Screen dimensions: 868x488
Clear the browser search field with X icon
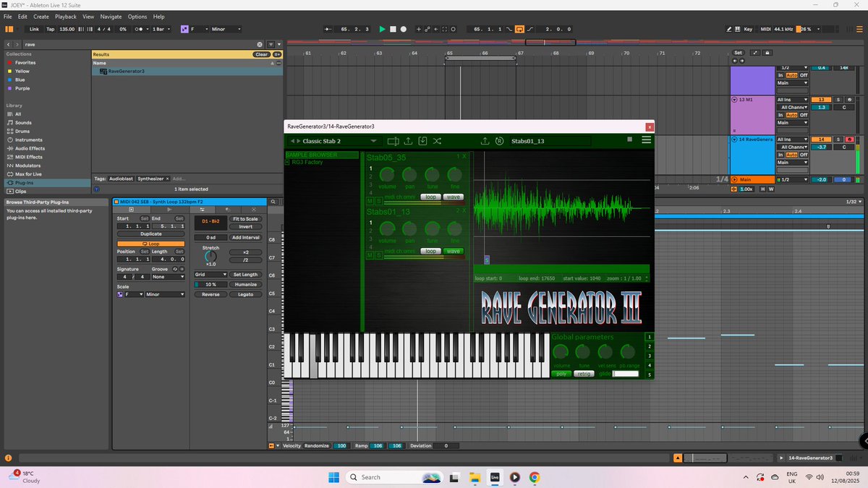260,44
